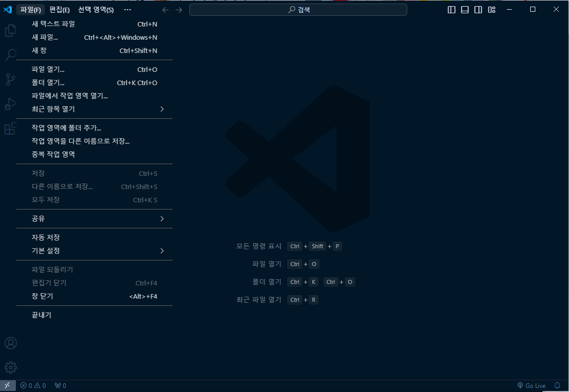Click 모두 저장 menu item
The image size is (569, 392).
pos(94,200)
